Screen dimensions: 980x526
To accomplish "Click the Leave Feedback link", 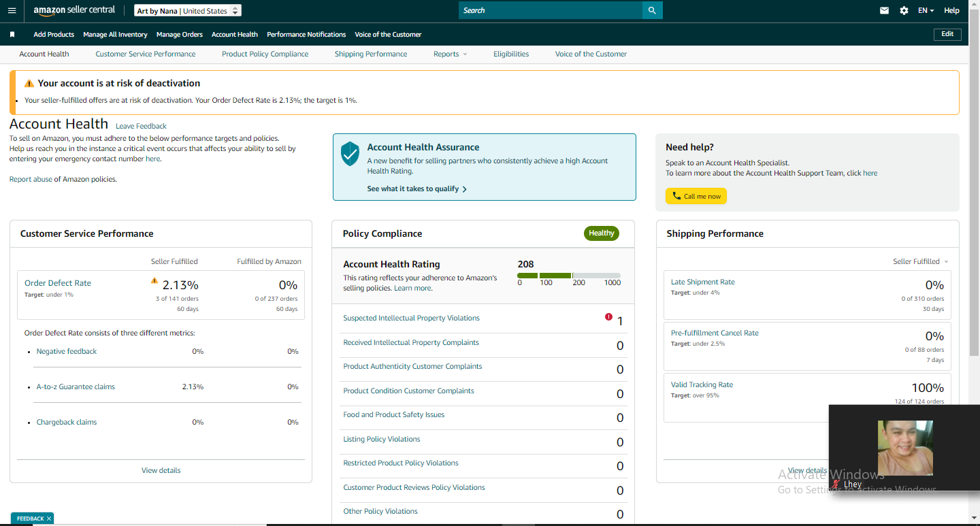I will [141, 126].
